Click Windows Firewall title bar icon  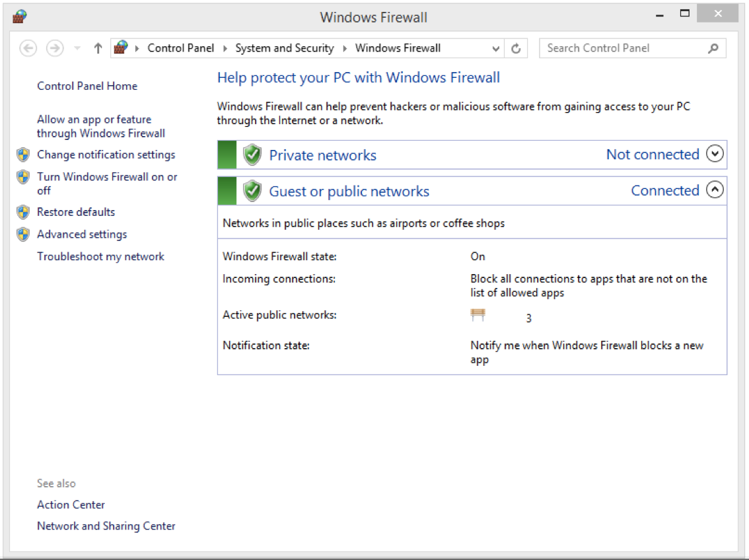pos(20,17)
